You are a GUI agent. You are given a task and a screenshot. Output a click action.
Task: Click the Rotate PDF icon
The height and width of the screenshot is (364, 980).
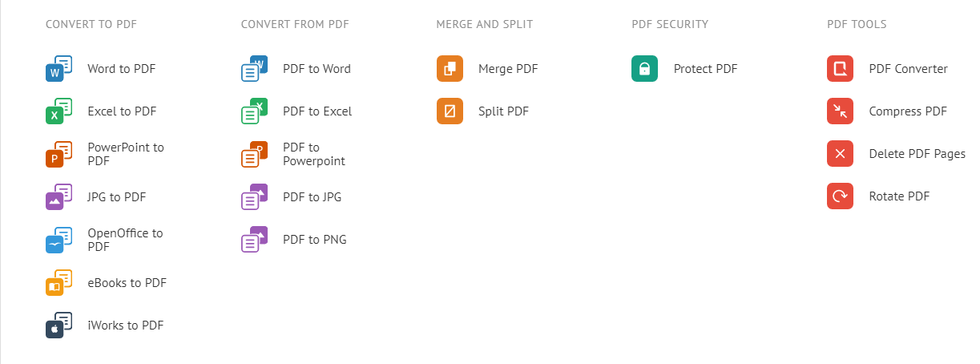point(840,196)
